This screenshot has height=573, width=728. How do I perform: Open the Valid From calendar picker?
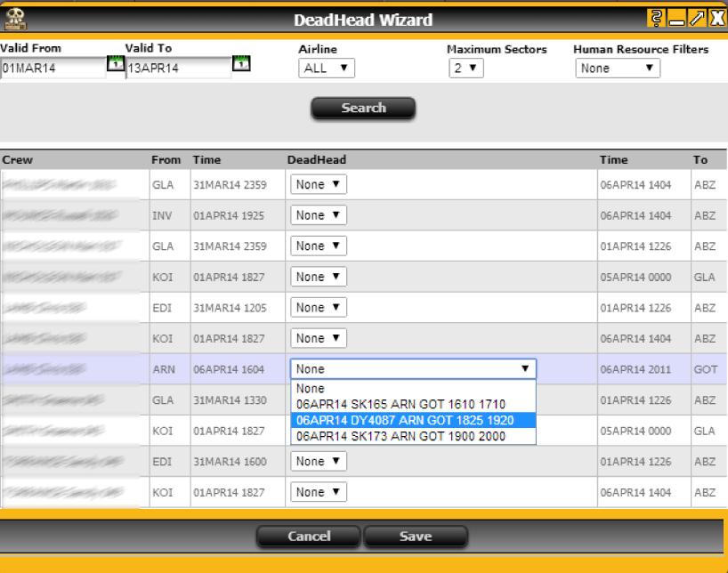(115, 63)
